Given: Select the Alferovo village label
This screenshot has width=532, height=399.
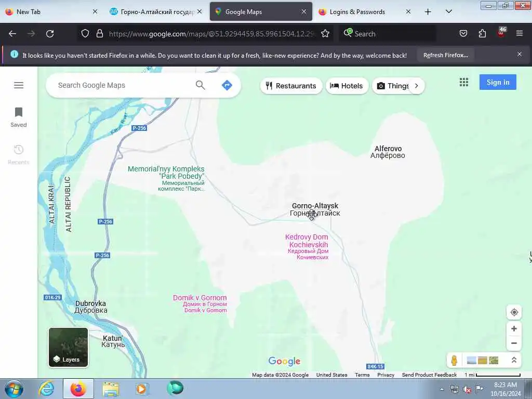Looking at the screenshot, I should click(388, 152).
